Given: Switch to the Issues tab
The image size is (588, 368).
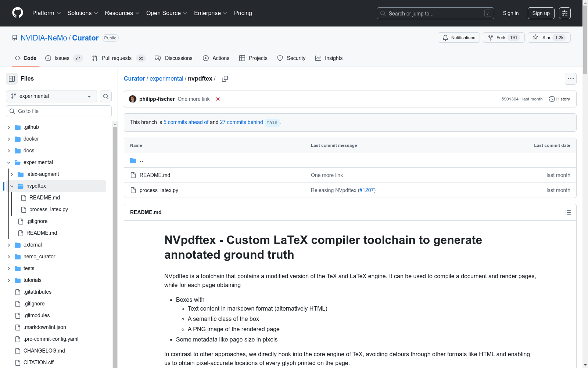Looking at the screenshot, I should [x=64, y=58].
